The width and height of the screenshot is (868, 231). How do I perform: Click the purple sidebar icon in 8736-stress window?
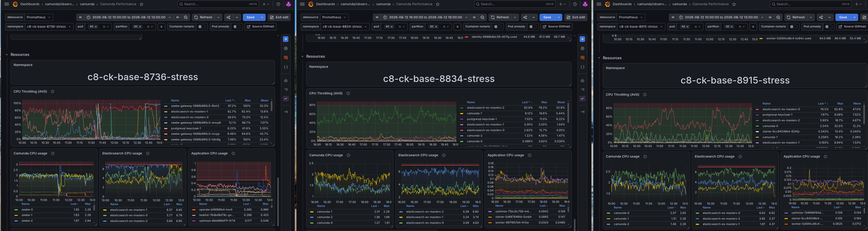click(286, 99)
